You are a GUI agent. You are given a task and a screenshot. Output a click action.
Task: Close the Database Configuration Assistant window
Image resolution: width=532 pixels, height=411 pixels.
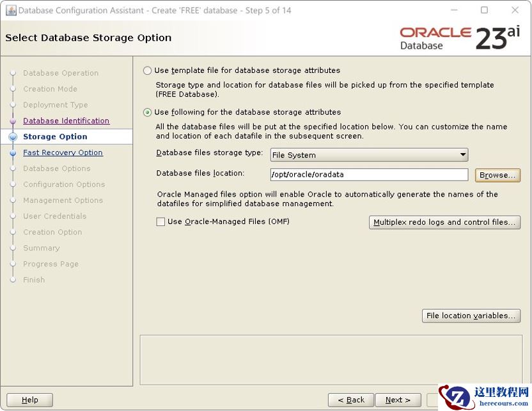tap(515, 10)
